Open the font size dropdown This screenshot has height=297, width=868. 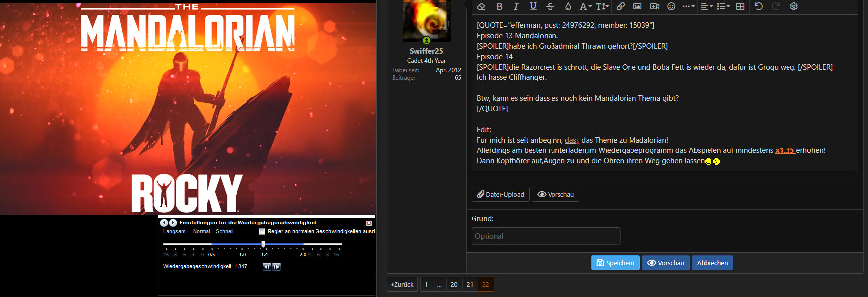tap(602, 6)
